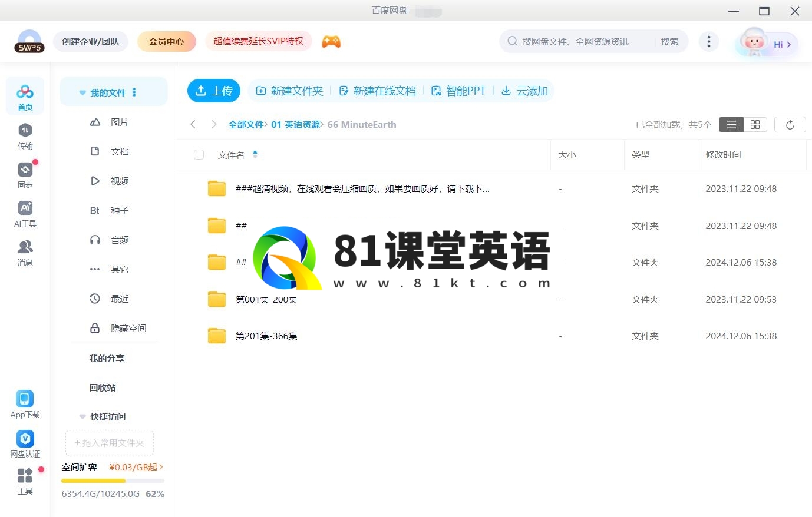The height and width of the screenshot is (517, 812).
Task: Open the 传输 transfer sidebar icon
Action: coord(25,136)
